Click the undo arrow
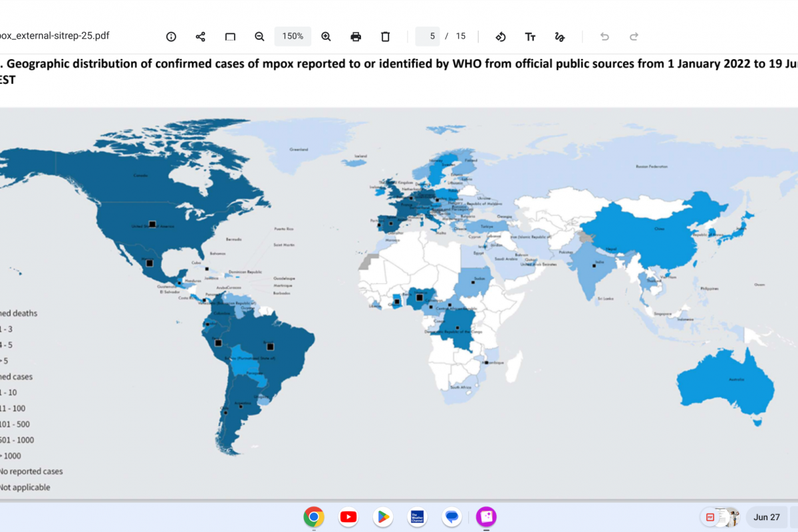The height and width of the screenshot is (532, 798). pyautogui.click(x=604, y=37)
